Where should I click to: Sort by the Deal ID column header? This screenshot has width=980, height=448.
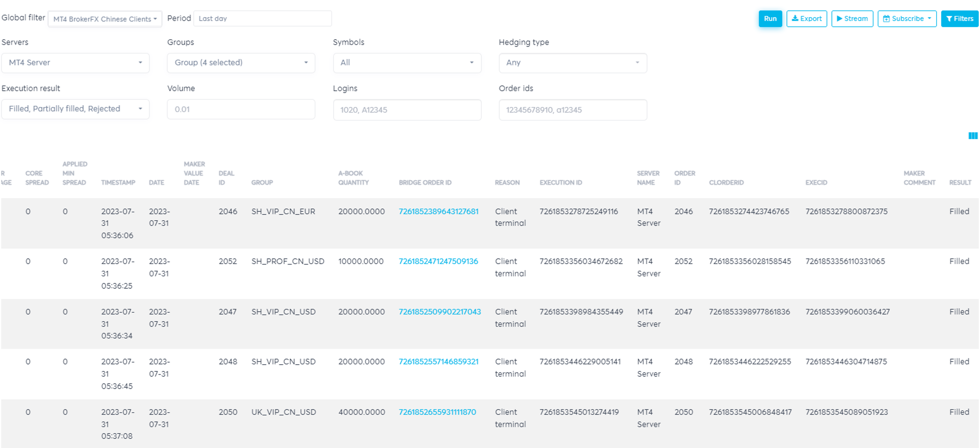pyautogui.click(x=226, y=178)
